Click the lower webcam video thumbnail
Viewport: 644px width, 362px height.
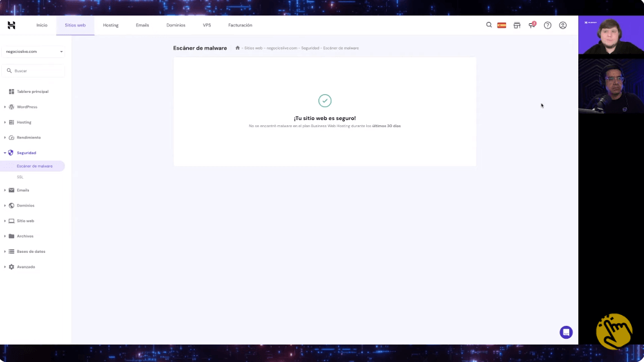pos(611,85)
